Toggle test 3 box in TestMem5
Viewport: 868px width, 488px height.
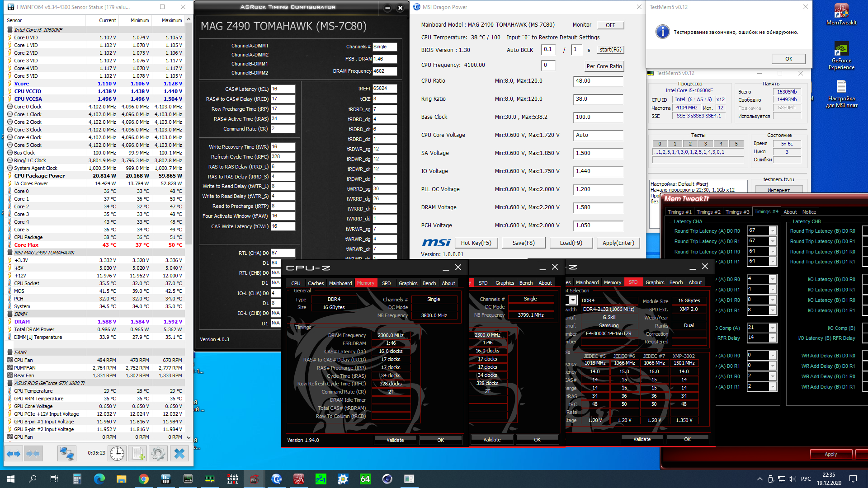pos(705,144)
